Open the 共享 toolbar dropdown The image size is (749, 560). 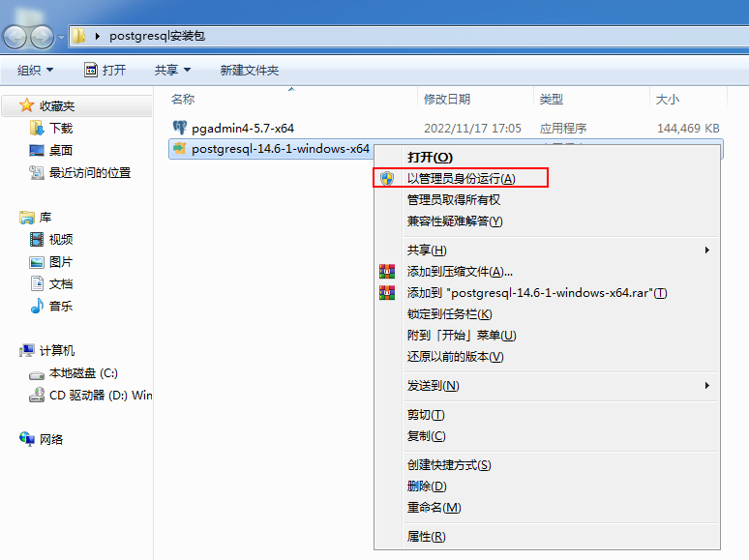172,71
